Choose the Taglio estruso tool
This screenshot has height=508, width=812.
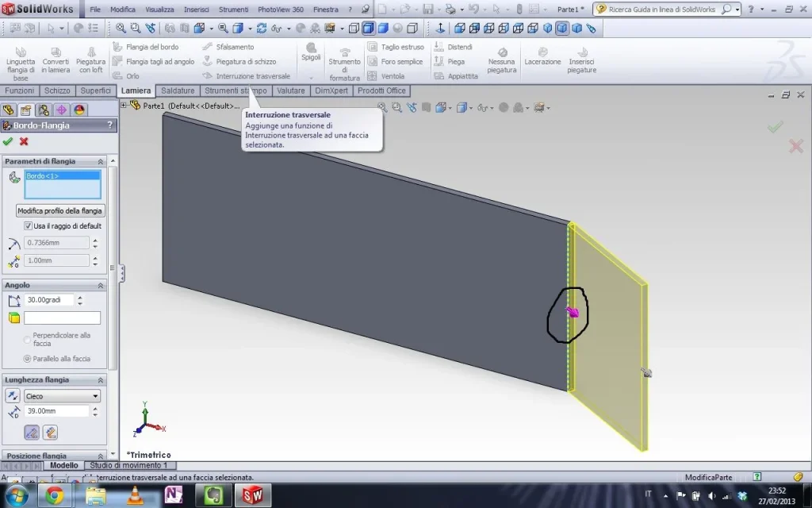(x=395, y=47)
